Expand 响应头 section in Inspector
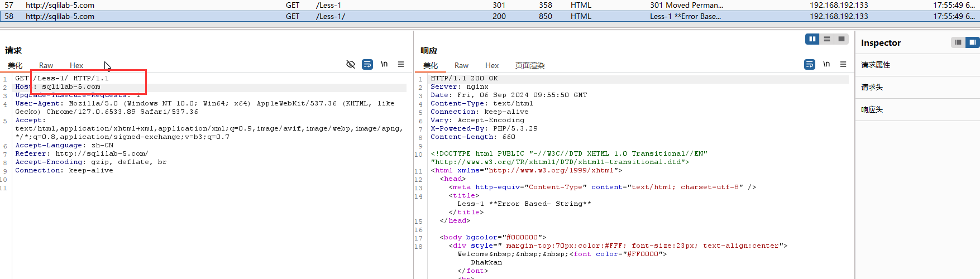The width and height of the screenshot is (980, 279). tap(872, 109)
